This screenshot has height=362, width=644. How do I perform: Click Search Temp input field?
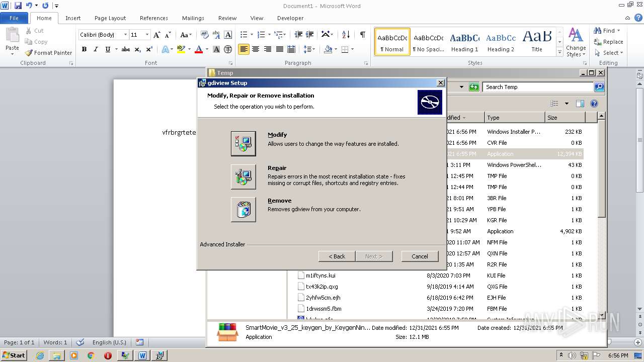pyautogui.click(x=537, y=87)
